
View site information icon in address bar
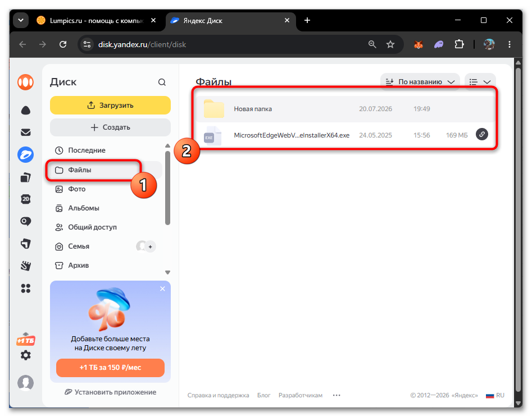pyautogui.click(x=87, y=44)
